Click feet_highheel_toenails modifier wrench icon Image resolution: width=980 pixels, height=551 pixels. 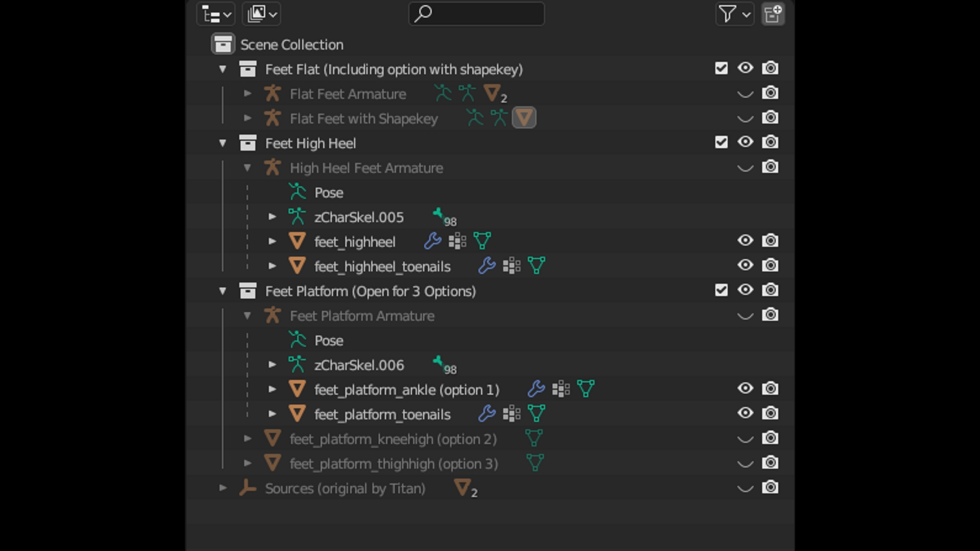pyautogui.click(x=487, y=265)
